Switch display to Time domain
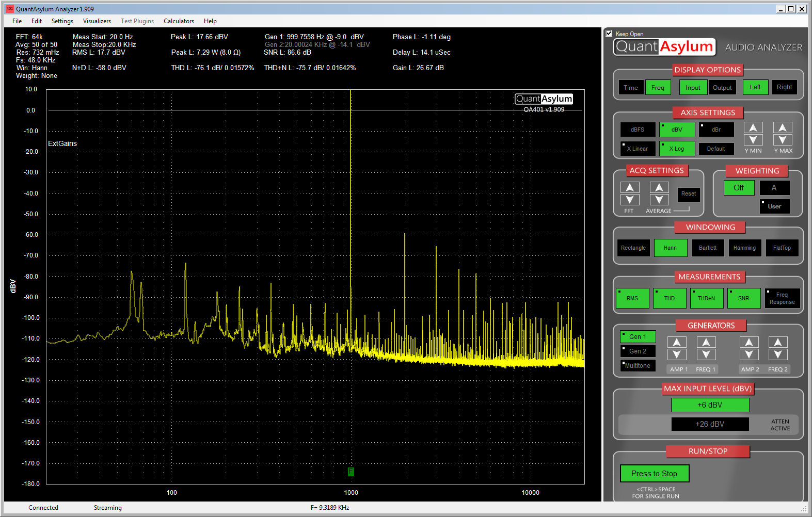 click(x=631, y=88)
